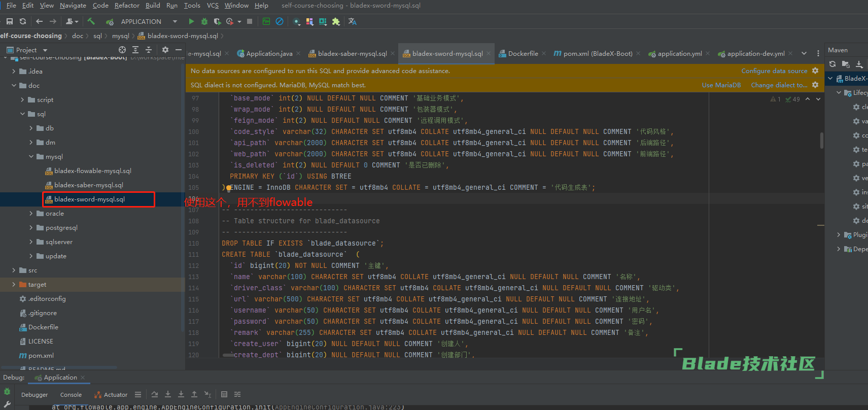Click Run to Cursor debug icon
Viewport: 868px width, 410px height.
207,394
